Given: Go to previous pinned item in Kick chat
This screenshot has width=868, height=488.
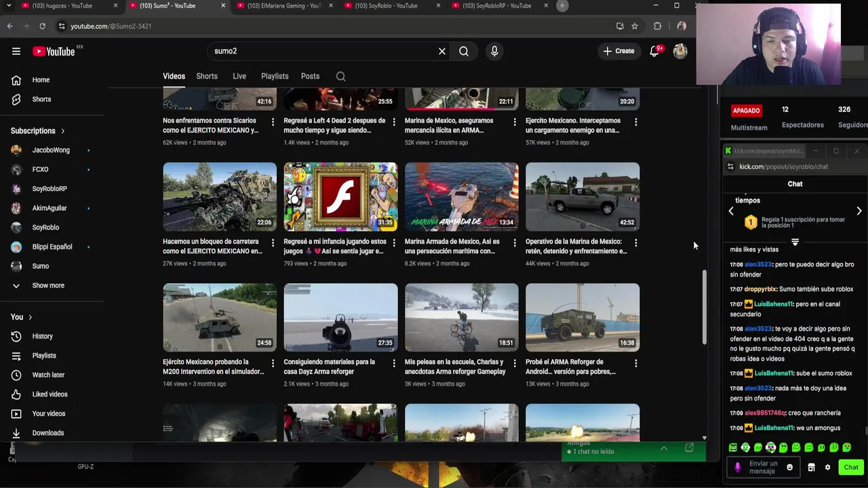Looking at the screenshot, I should pos(731,211).
